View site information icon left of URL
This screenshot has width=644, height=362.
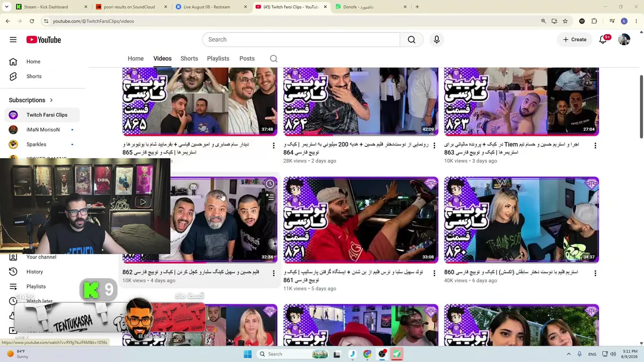point(46,21)
